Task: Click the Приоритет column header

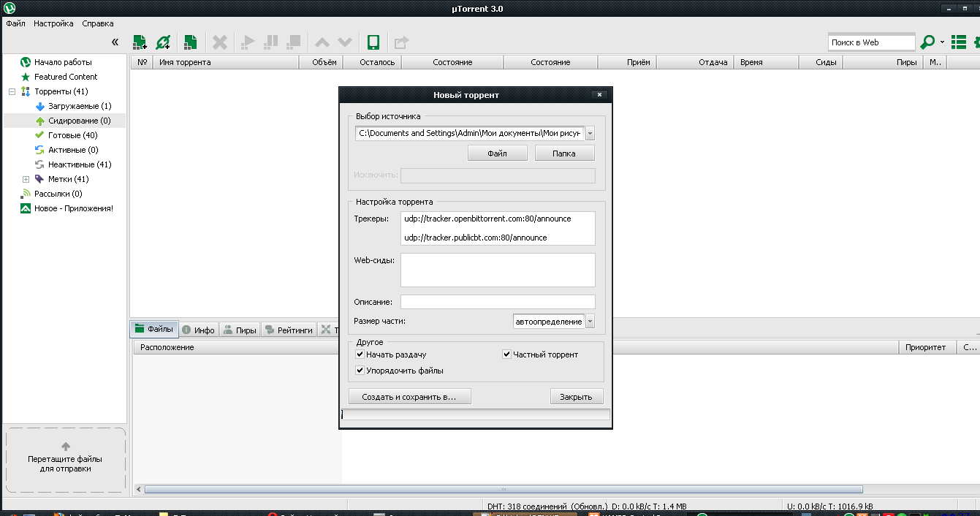Action: [927, 347]
